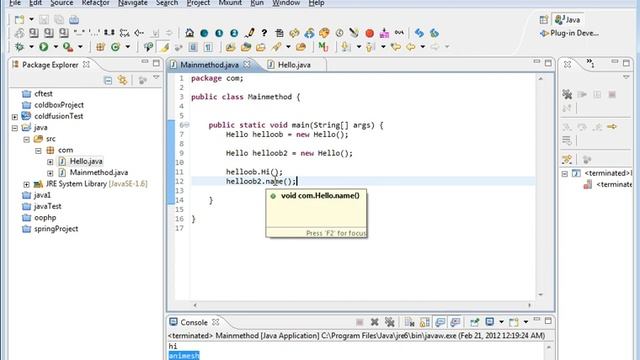640x360 pixels.
Task: Switch to the Java perspective
Action: pos(568,20)
